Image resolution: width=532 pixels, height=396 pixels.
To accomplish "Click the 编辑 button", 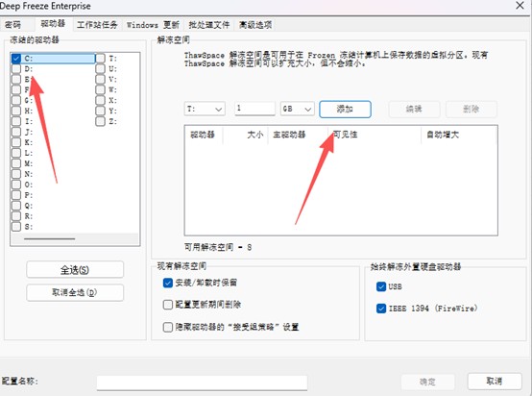I will tap(414, 109).
